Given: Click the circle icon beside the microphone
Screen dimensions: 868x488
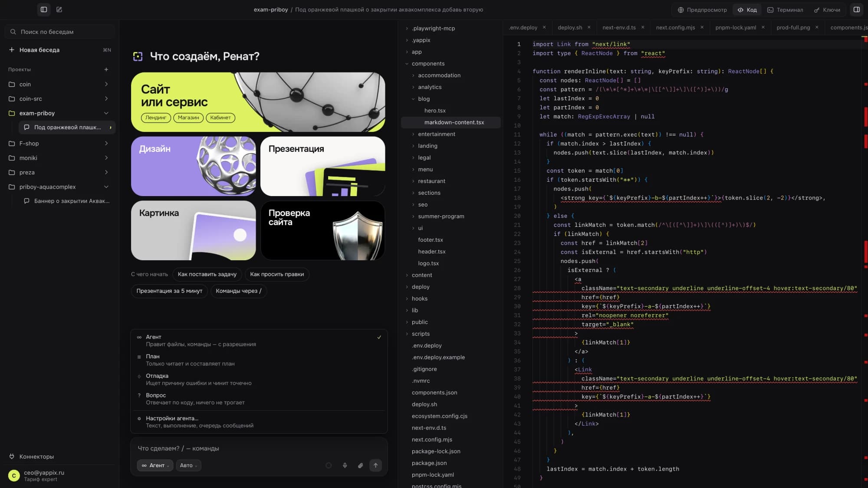Looking at the screenshot, I should tap(329, 465).
